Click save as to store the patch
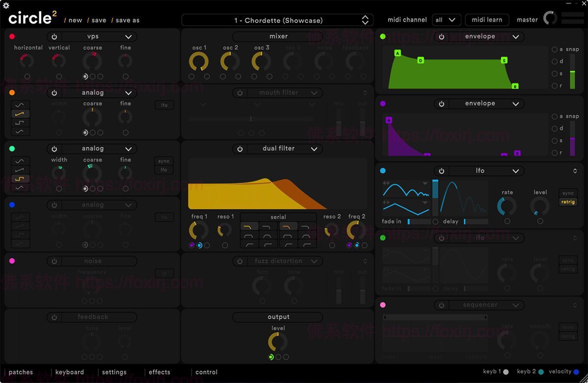Viewport: 588px width, 383px height. (x=127, y=20)
